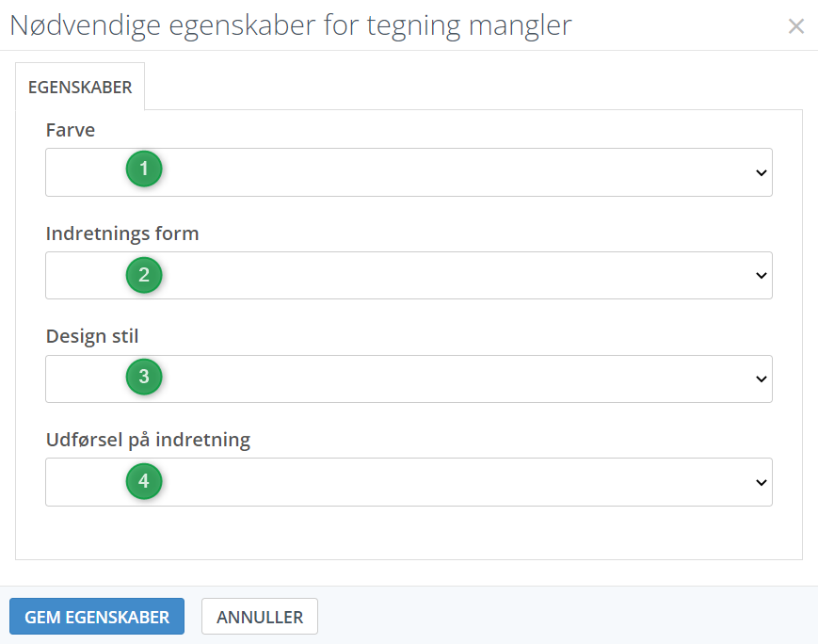Cancel with the ANNULLER button

click(x=260, y=618)
